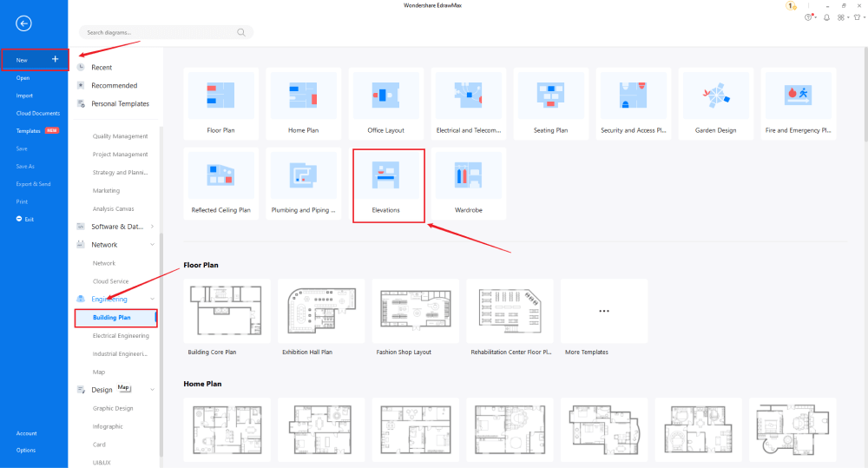Click the notification bell icon

826,17
